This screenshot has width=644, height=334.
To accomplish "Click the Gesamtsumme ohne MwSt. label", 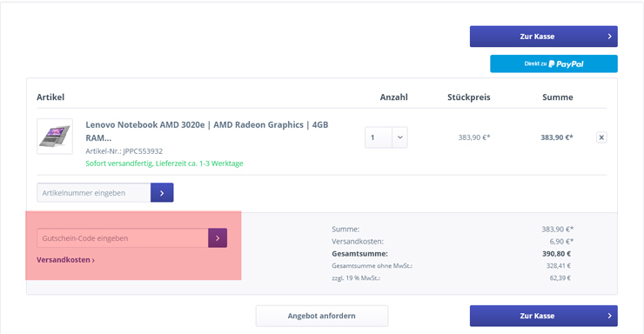I will pos(372,265).
